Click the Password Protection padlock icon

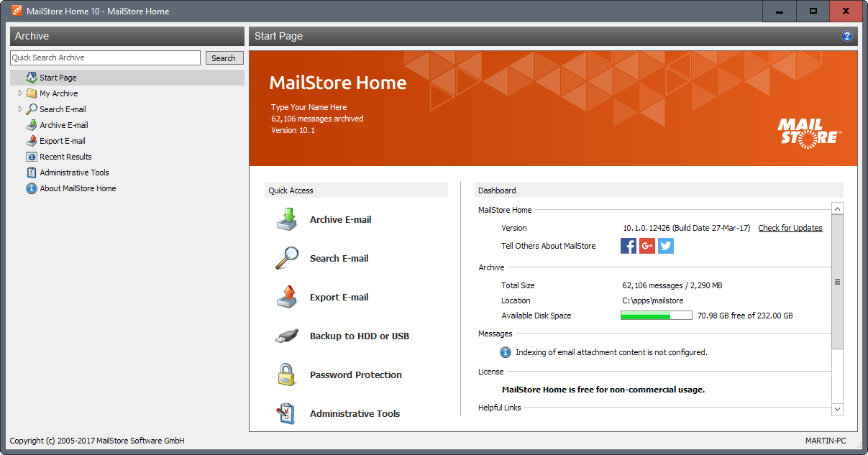[x=287, y=374]
